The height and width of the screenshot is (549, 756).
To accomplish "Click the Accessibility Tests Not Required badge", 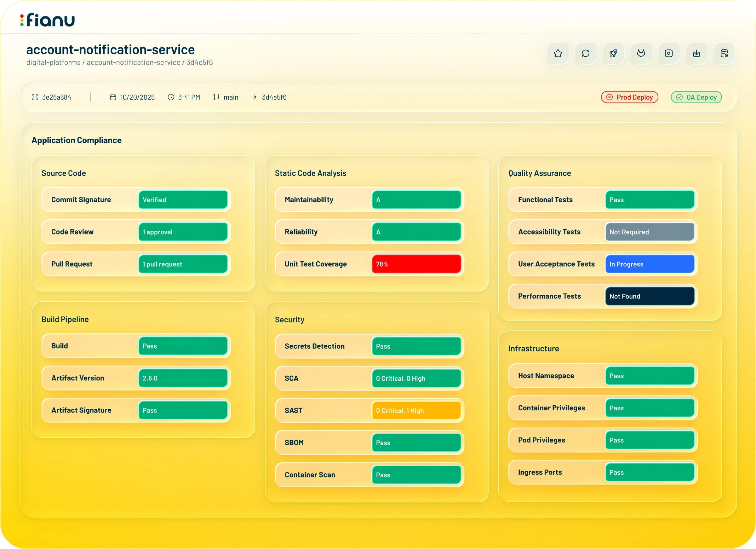I will pyautogui.click(x=650, y=232).
